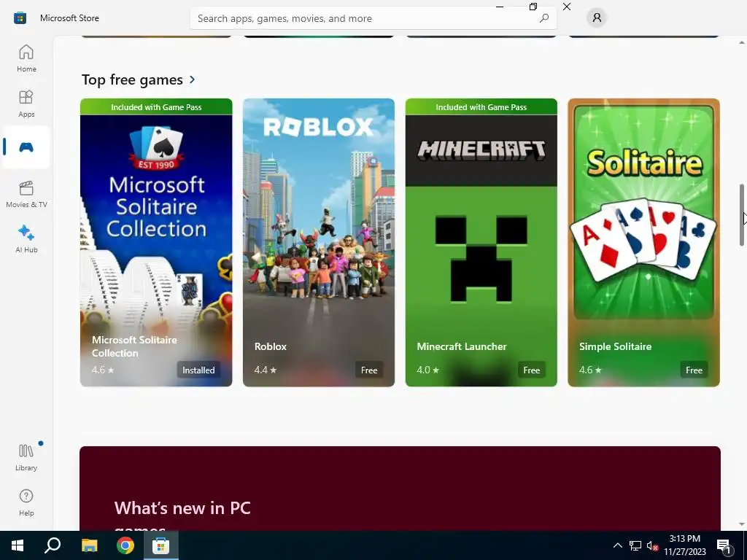
Task: Click the network status tray icon
Action: (x=635, y=545)
